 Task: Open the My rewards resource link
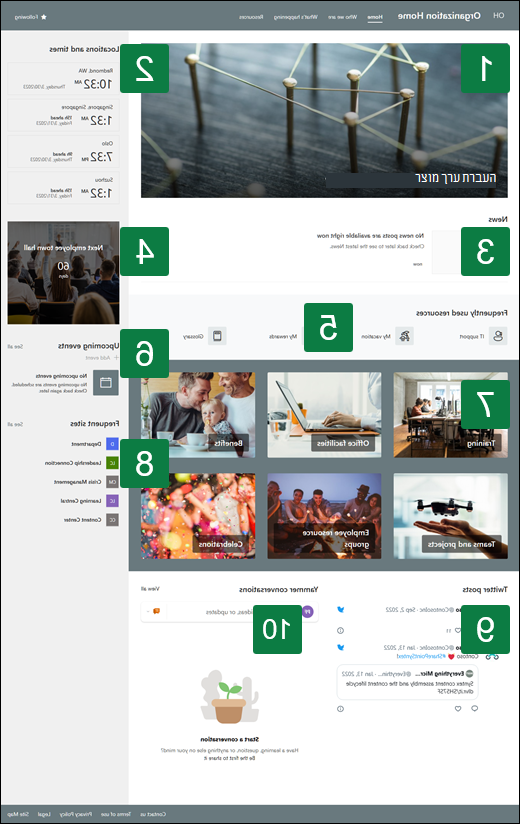[283, 336]
